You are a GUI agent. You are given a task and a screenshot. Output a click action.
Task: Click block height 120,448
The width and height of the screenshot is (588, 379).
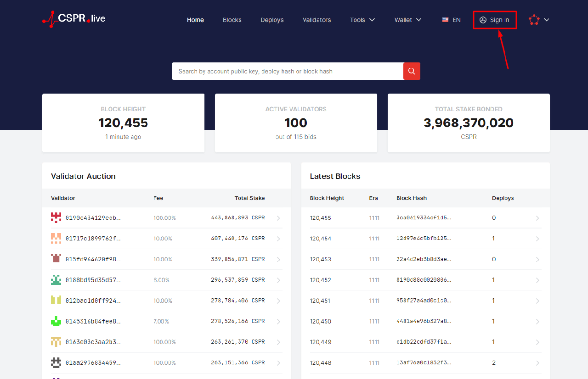point(320,363)
